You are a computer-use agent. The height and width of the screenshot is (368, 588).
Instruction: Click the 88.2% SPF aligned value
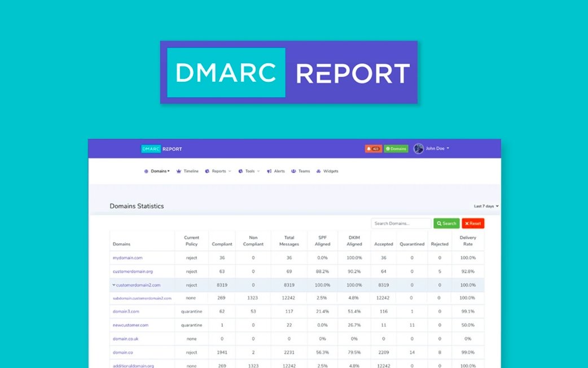[x=323, y=271]
